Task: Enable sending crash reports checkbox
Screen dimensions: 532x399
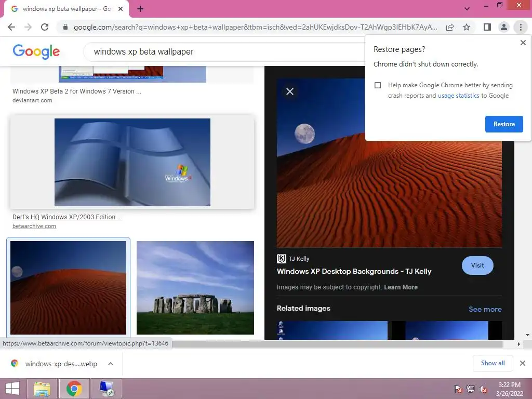Action: tap(378, 85)
